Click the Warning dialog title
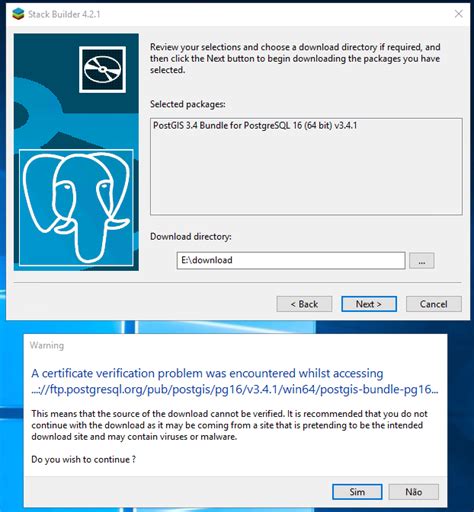The width and height of the screenshot is (474, 512). tap(47, 345)
